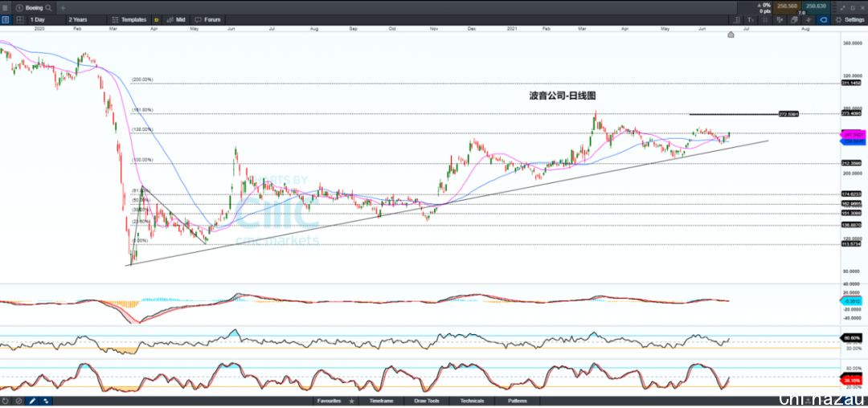Add a new chart tab with plus

pos(63,8)
